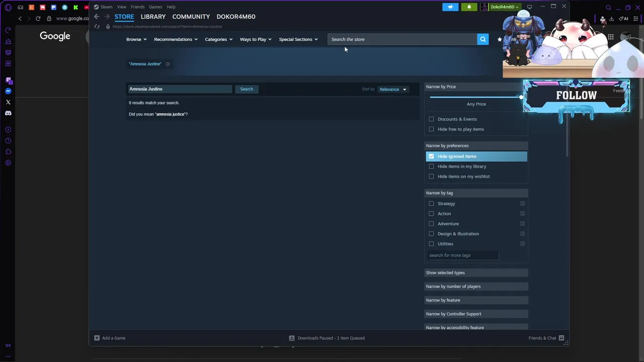
Task: Open the DOKOR4M60 profile tab
Action: coord(236,17)
